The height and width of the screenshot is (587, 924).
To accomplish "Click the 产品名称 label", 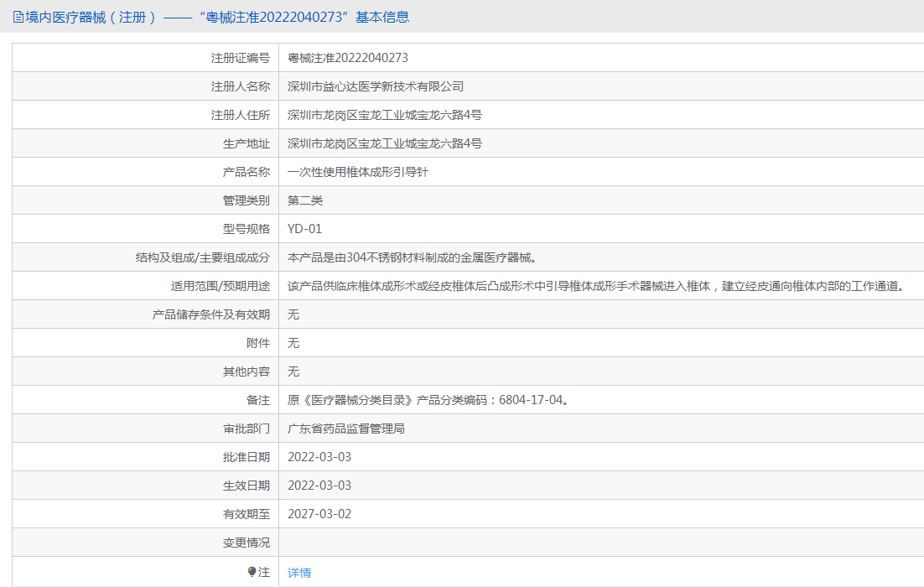I will [247, 172].
